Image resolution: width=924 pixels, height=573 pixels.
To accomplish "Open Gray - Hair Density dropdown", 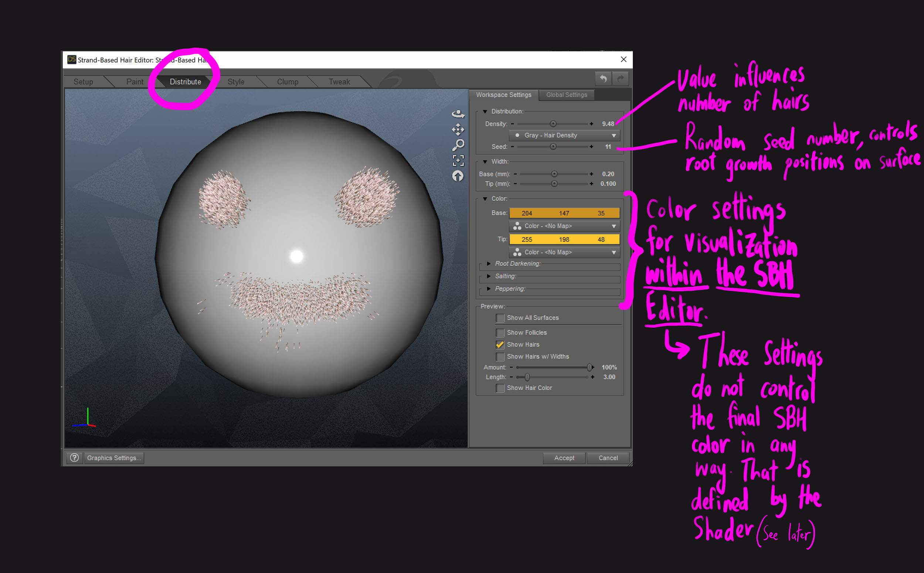I will click(x=564, y=135).
